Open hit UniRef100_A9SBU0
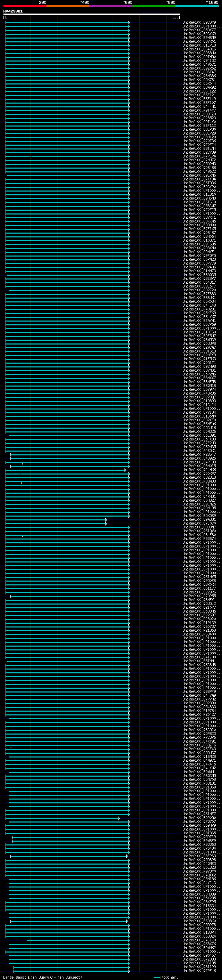The width and height of the screenshot is (222, 980). pyautogui.click(x=199, y=53)
